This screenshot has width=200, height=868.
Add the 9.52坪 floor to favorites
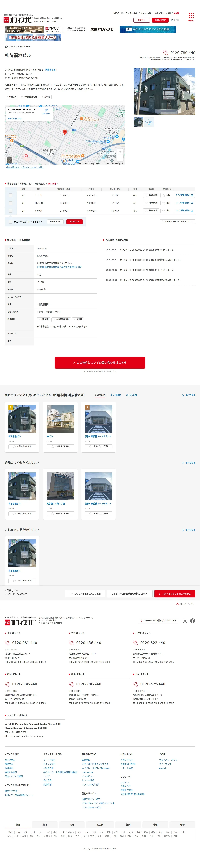tap(167, 195)
